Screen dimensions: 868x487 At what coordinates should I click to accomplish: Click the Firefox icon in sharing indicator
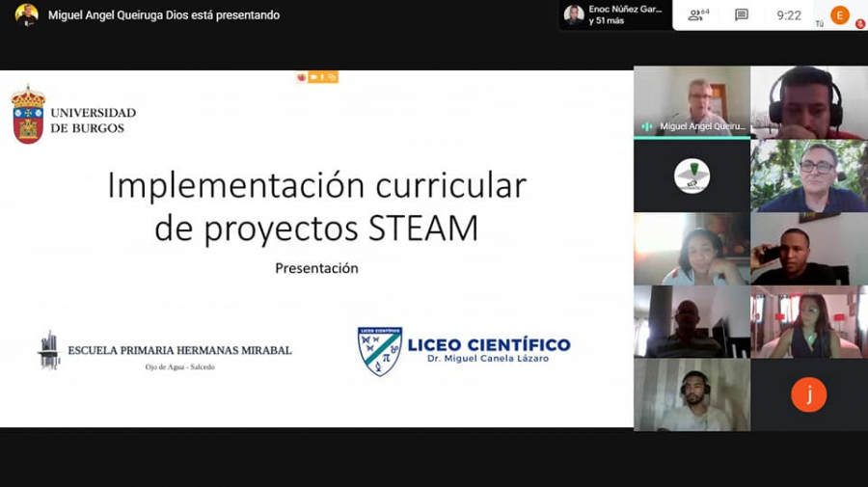(x=302, y=77)
